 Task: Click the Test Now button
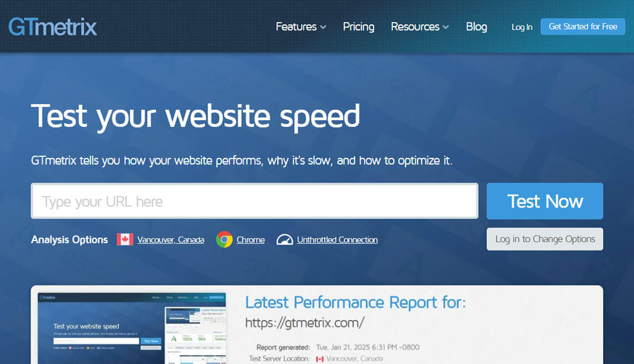pos(545,201)
